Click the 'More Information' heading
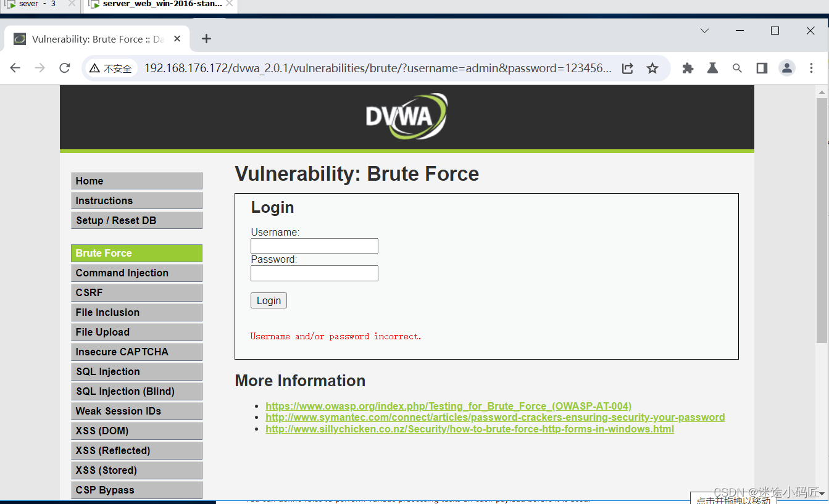 point(300,381)
